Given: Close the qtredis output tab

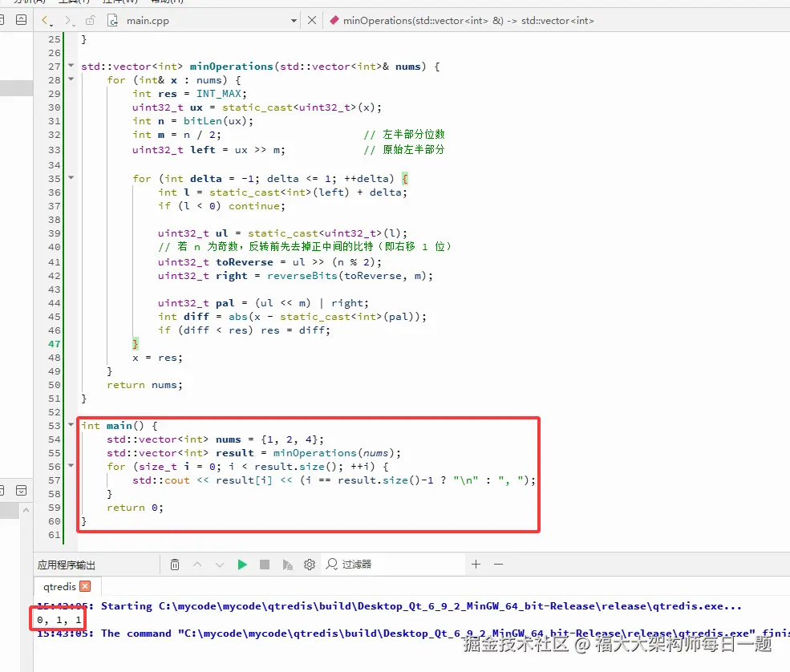Looking at the screenshot, I should [x=85, y=586].
